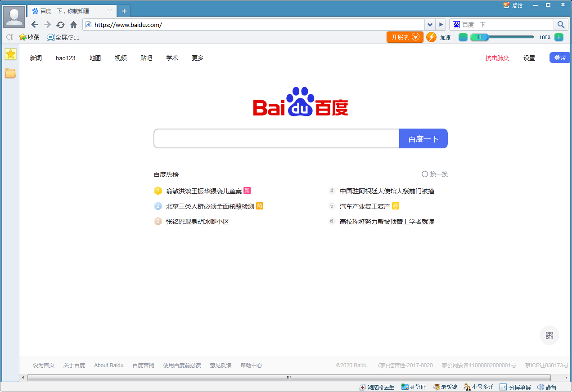Screen dimensions: 572x392
Task: Open the sidebar star favorites panel
Action: point(10,54)
